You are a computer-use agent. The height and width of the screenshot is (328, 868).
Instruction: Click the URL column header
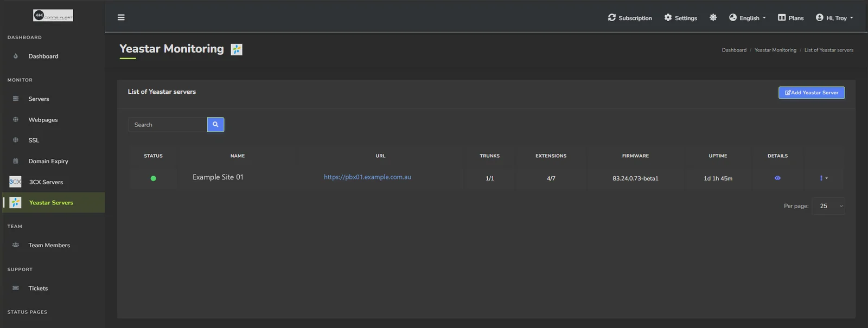coord(380,156)
